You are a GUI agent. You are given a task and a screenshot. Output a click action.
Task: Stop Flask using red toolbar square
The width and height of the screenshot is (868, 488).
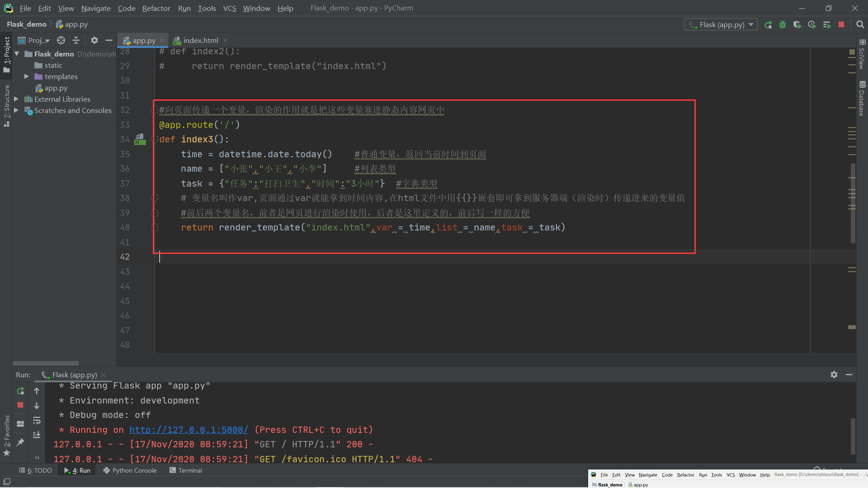click(x=841, y=25)
